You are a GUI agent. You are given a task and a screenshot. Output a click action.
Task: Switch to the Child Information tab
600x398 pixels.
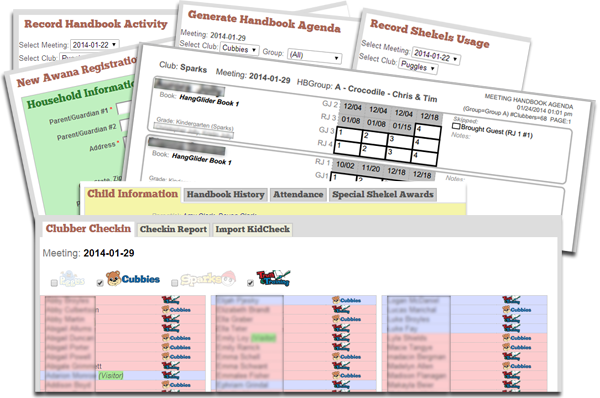pos(132,194)
